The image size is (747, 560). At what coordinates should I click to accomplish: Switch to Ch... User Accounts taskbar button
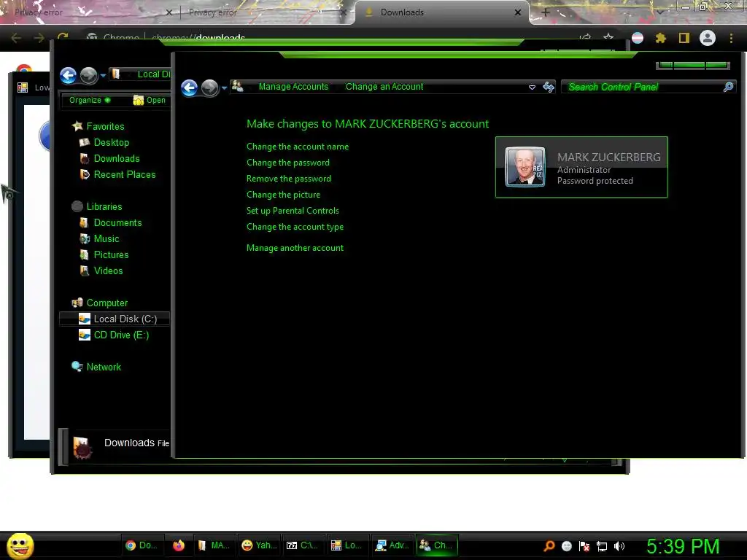(x=436, y=545)
